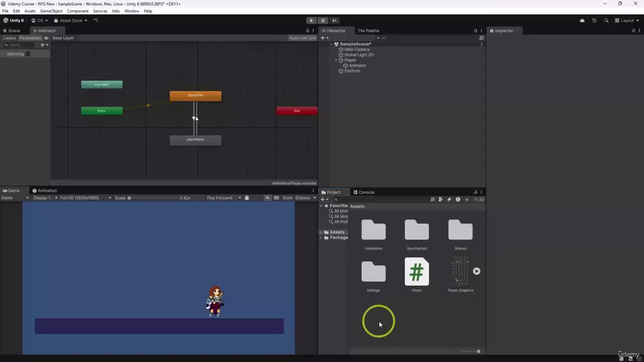644x362 pixels.
Task: Open the Animator panel three-dot menu
Action: click(313, 31)
